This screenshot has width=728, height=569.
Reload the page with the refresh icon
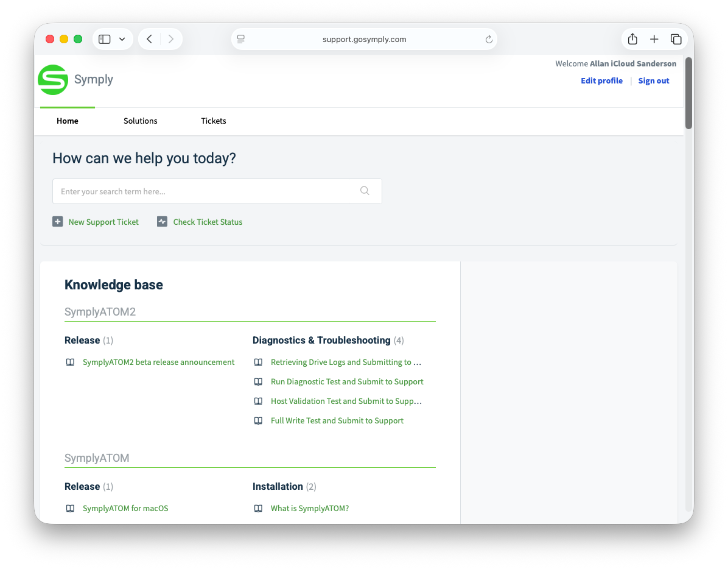(489, 40)
